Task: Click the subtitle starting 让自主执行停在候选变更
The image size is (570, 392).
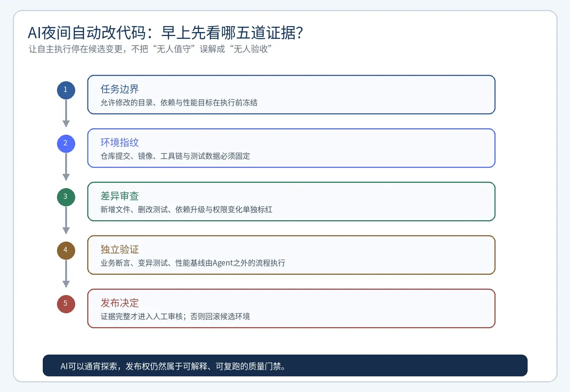Action: tap(150, 49)
